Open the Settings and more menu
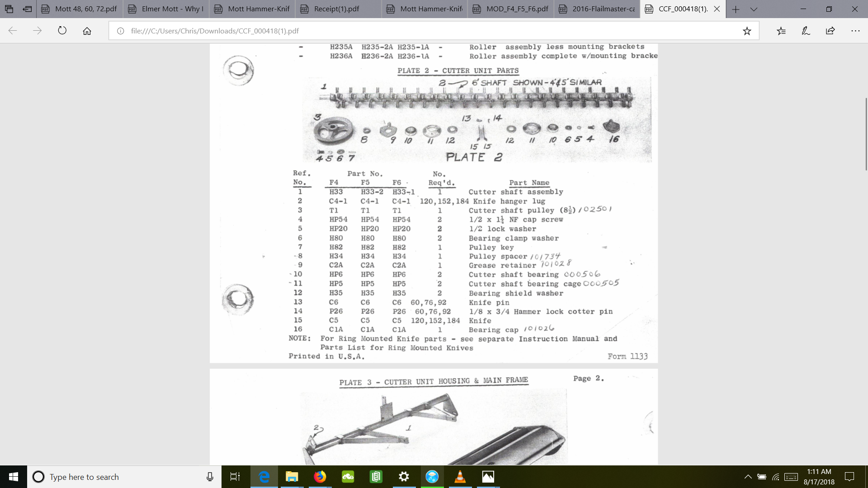868x488 pixels. click(x=855, y=31)
